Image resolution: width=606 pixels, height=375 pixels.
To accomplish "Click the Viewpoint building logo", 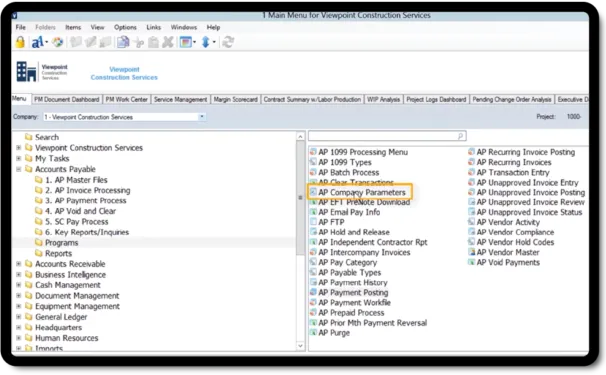I will tap(26, 72).
